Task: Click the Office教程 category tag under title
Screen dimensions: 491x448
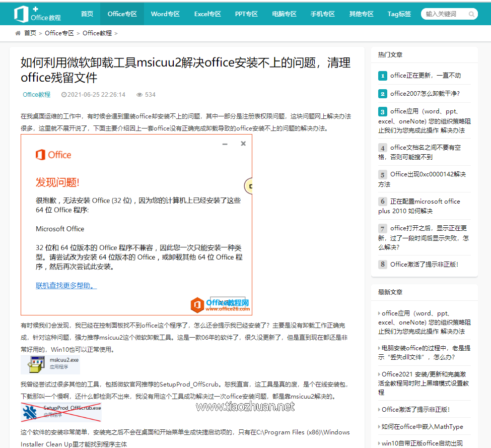Action: tap(36, 95)
